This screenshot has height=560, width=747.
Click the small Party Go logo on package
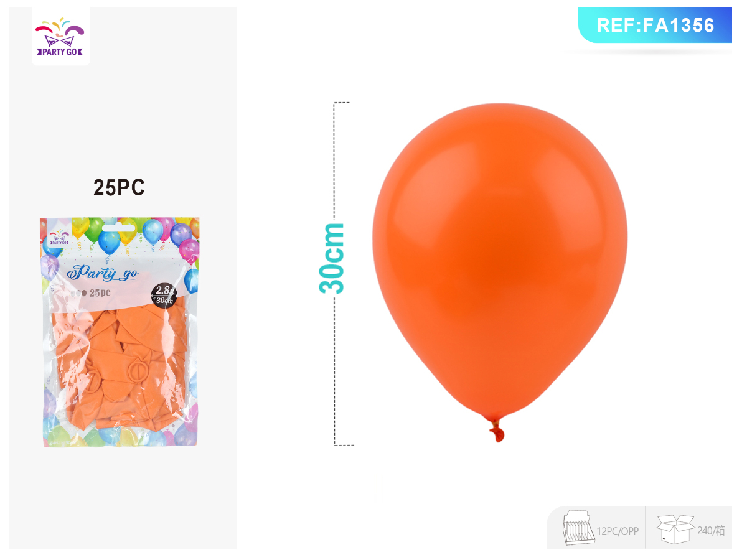pos(60,236)
